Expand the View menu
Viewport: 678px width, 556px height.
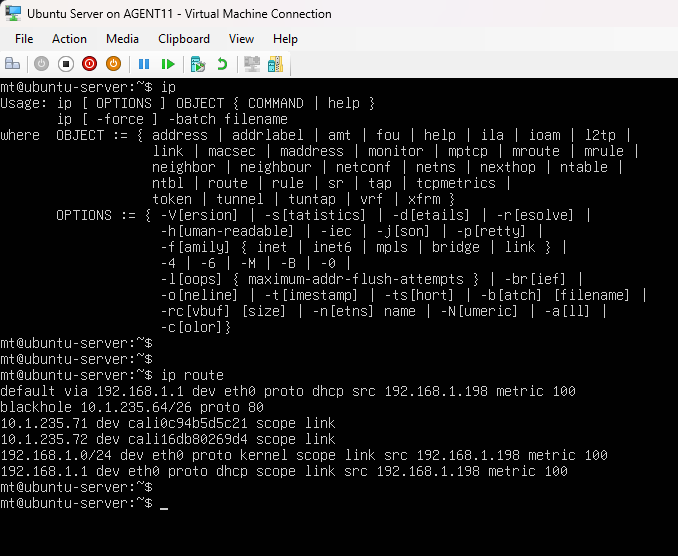[241, 39]
